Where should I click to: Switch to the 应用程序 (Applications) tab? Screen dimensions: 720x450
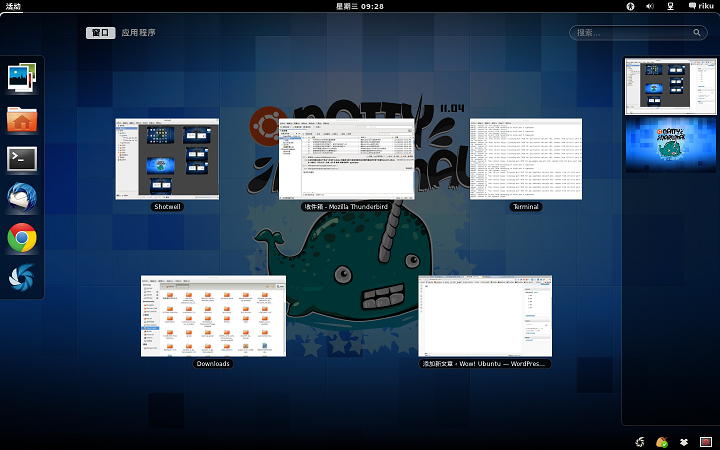click(x=138, y=33)
